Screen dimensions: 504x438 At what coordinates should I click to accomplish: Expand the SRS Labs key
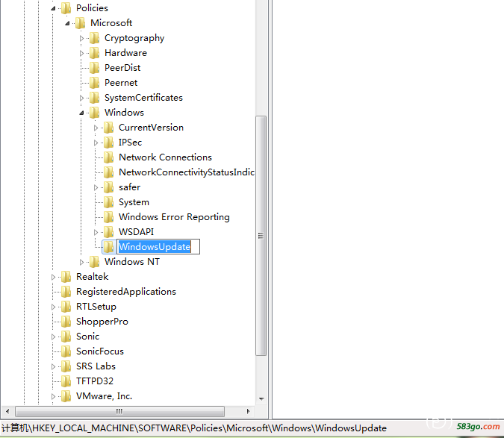point(53,366)
